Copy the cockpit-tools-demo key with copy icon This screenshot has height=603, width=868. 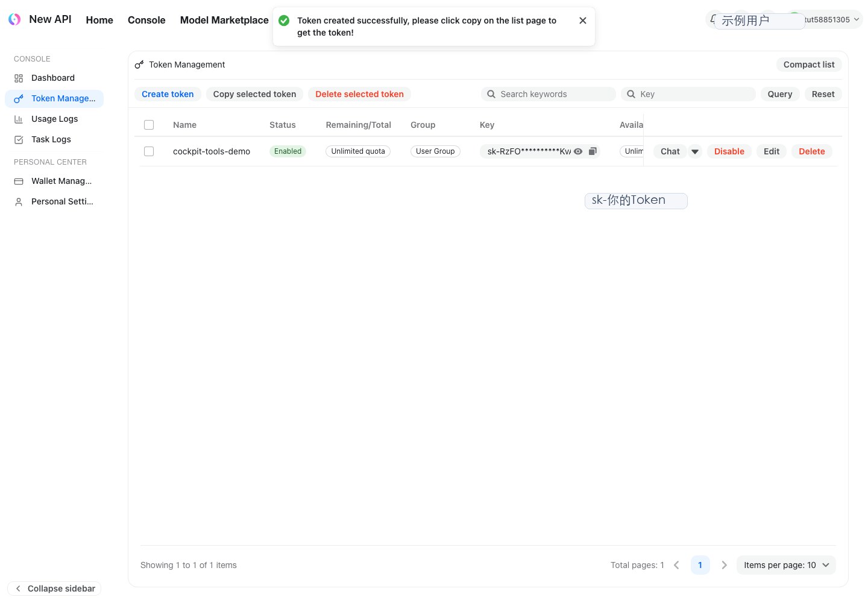tap(593, 151)
